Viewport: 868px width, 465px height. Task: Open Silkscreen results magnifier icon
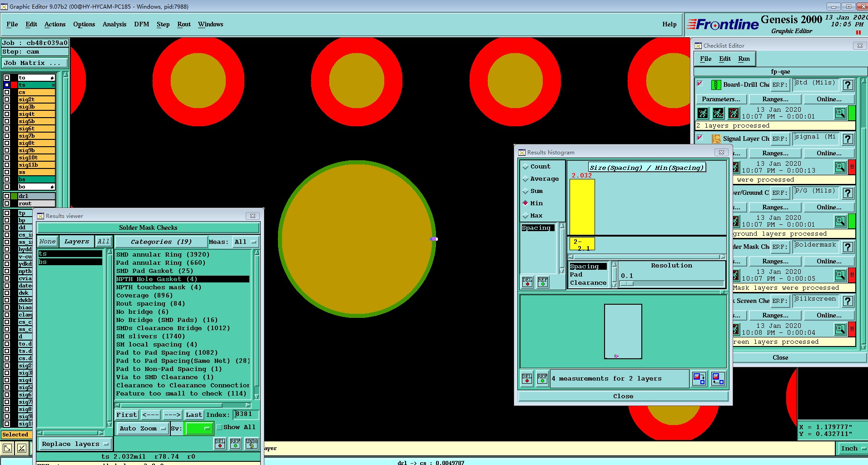pyautogui.click(x=840, y=329)
